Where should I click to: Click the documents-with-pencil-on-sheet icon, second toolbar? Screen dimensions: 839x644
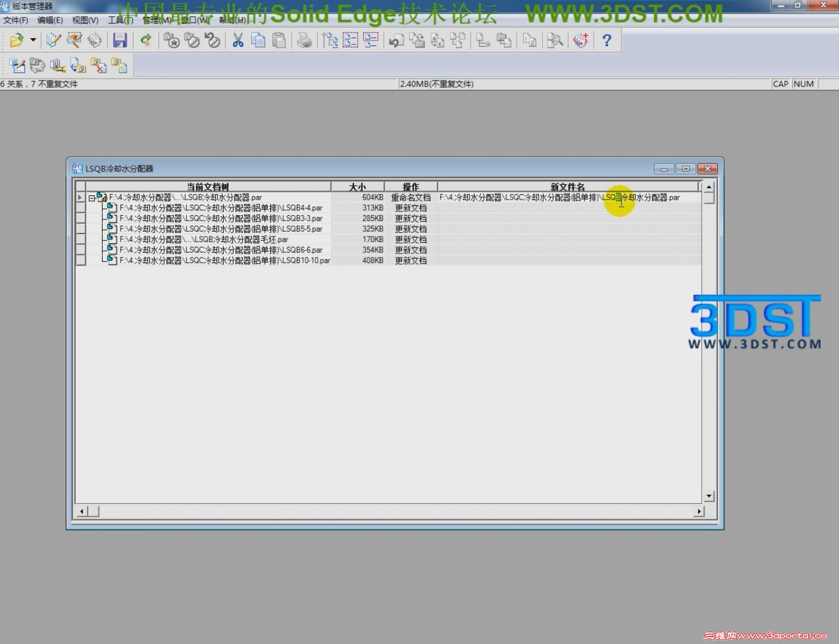pyautogui.click(x=17, y=65)
